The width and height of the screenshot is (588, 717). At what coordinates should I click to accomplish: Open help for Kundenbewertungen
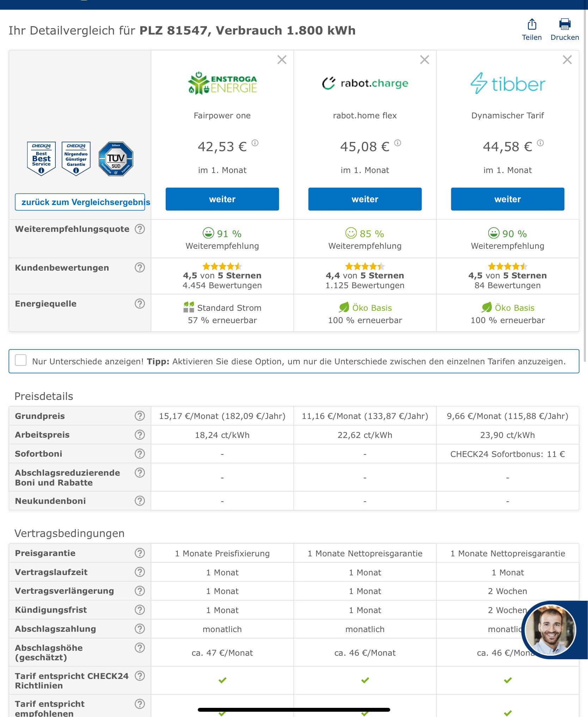140,268
